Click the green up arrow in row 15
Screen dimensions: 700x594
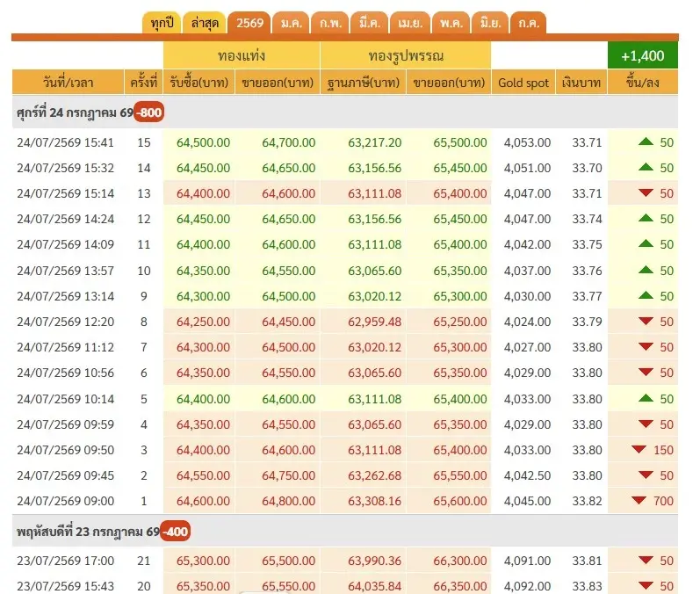(646, 141)
